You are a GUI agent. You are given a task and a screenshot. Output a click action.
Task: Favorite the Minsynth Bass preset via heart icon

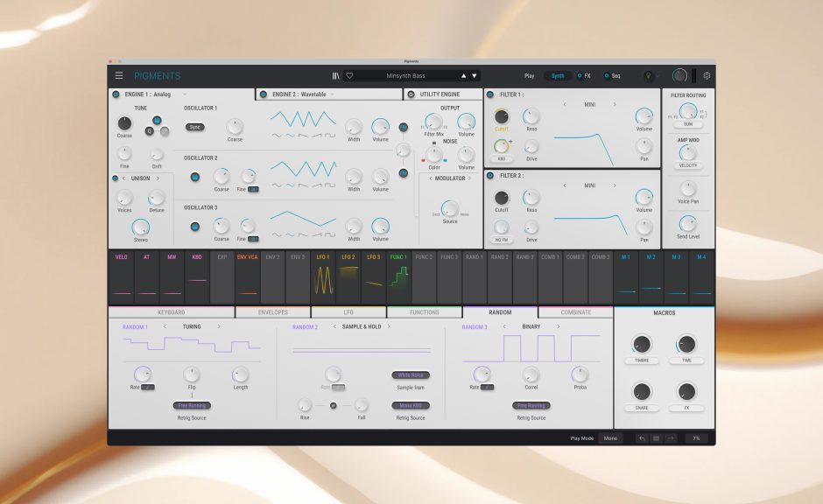[350, 75]
